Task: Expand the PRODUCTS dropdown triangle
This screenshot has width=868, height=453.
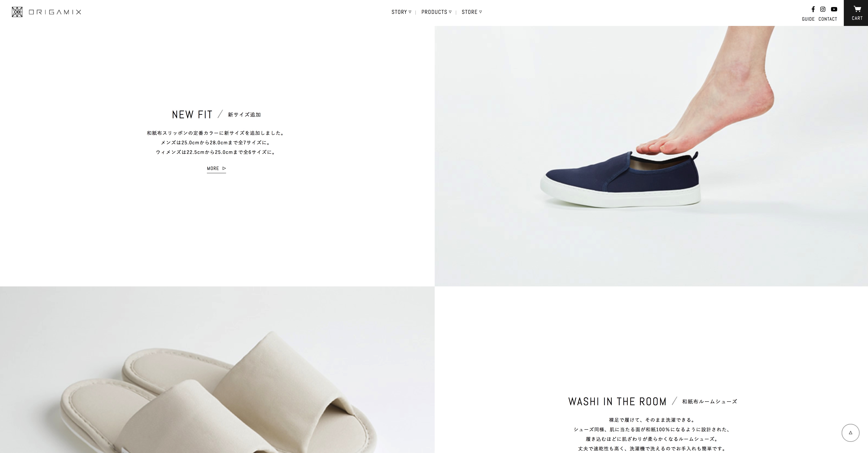Action: [450, 12]
